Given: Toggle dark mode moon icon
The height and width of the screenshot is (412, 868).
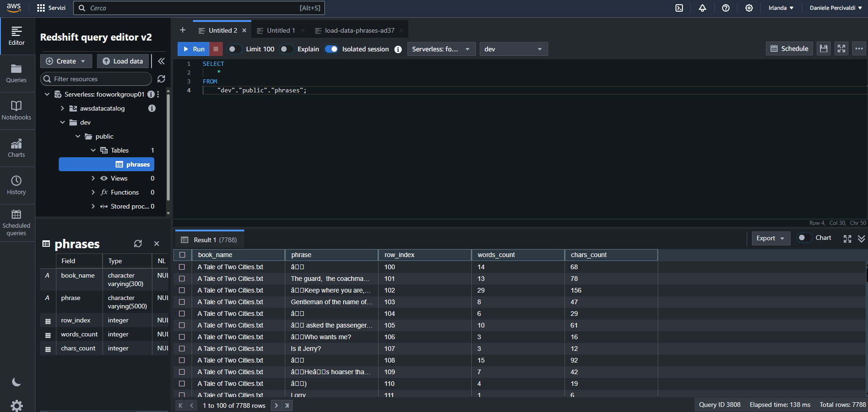Looking at the screenshot, I should (x=16, y=382).
